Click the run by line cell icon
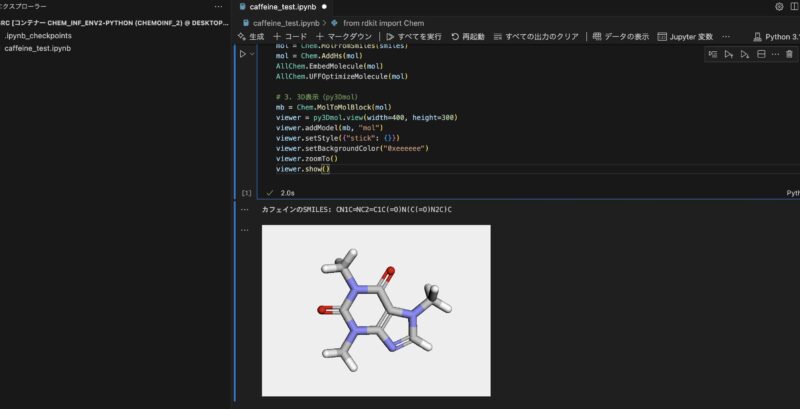The image size is (800, 409). 713,54
